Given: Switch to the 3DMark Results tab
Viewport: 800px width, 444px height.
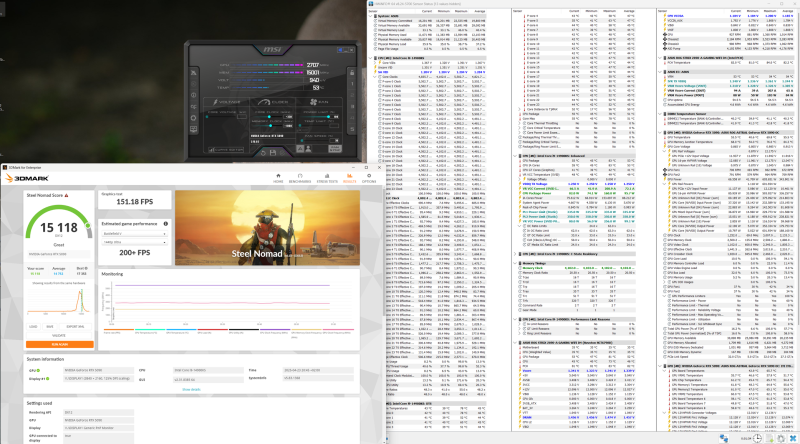Looking at the screenshot, I should [x=349, y=178].
